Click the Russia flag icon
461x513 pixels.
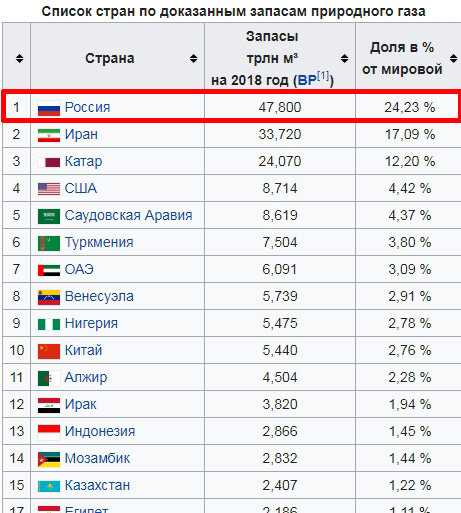coord(49,109)
